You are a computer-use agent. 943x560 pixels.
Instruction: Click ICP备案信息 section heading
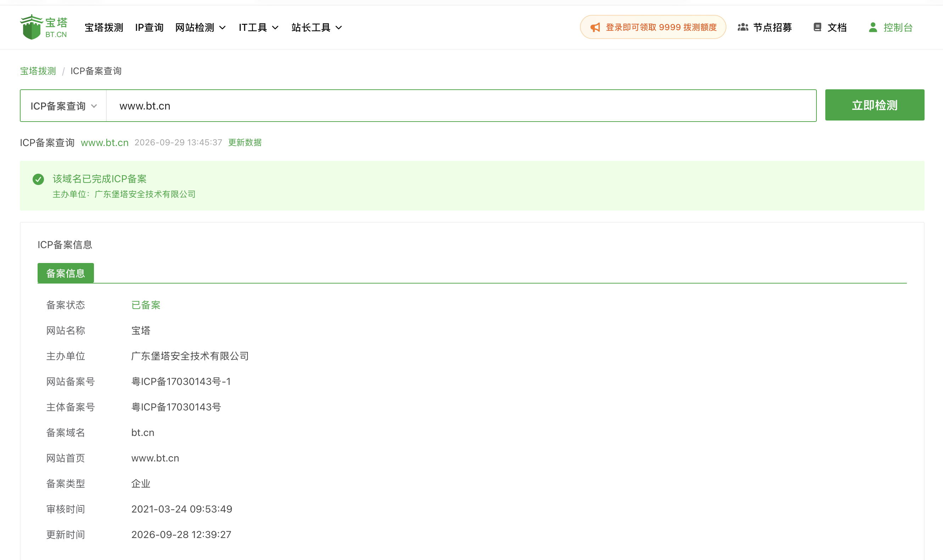(65, 245)
